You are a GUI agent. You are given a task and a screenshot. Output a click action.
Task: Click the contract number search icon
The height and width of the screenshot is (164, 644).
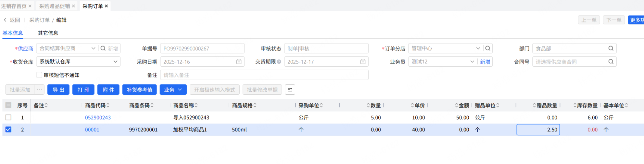click(611, 62)
